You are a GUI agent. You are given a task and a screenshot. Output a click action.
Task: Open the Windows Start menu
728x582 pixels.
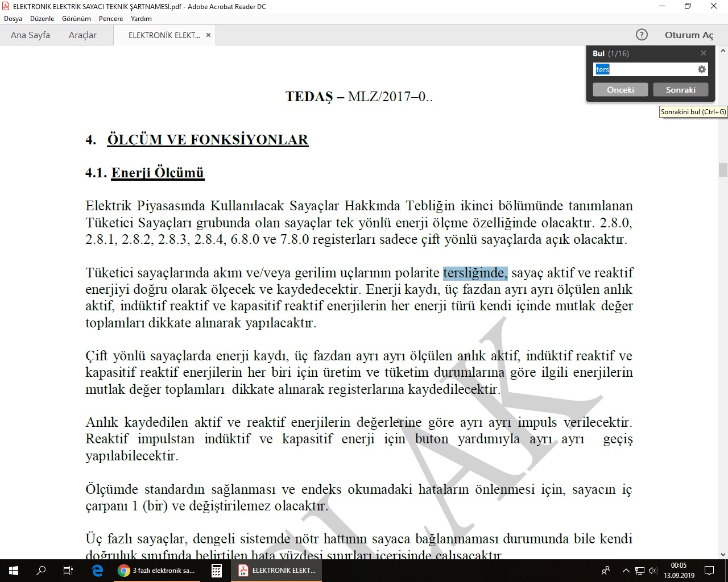pos(14,571)
